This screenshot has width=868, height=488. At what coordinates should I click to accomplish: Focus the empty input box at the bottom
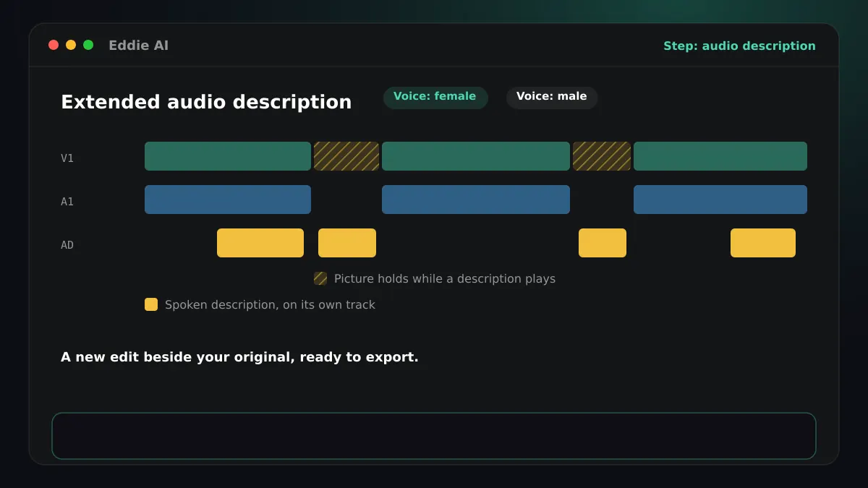pyautogui.click(x=434, y=436)
